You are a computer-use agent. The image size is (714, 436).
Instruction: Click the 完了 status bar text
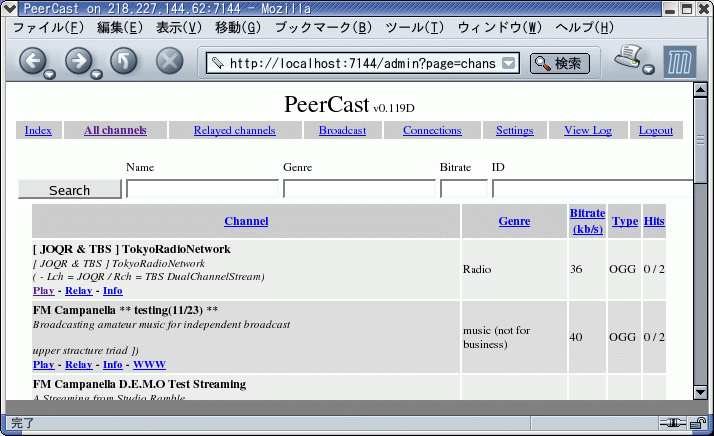(x=22, y=423)
